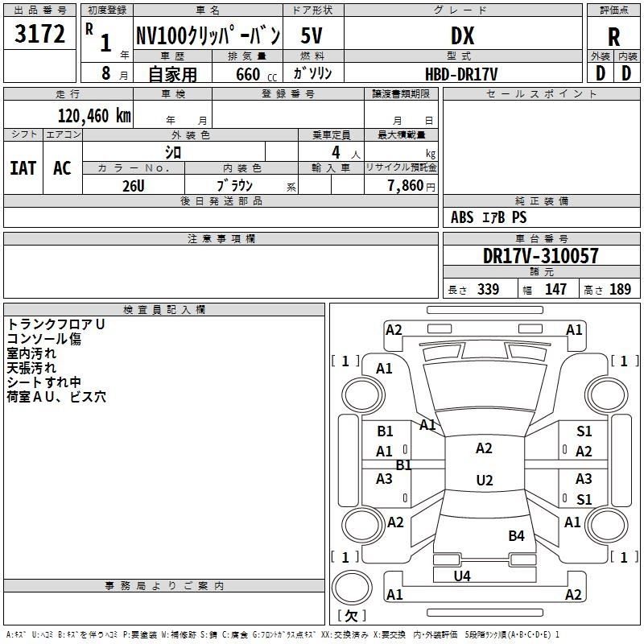Select the grade value DX
644x644 pixels.
(461, 35)
